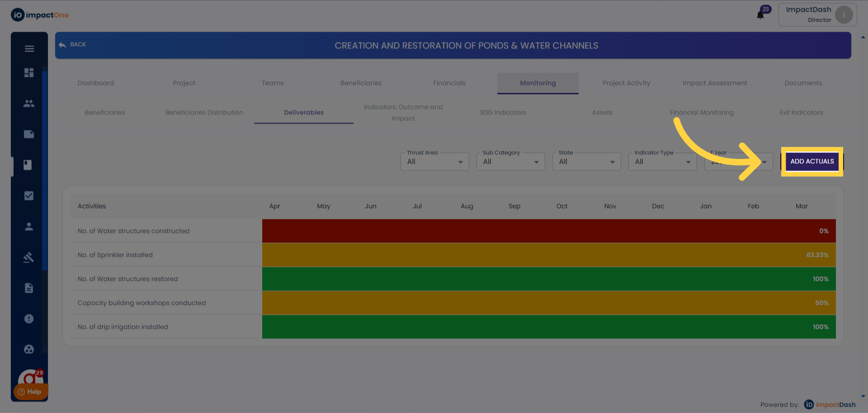Click the ADD ACTUALS button
The height and width of the screenshot is (413, 868).
(812, 161)
